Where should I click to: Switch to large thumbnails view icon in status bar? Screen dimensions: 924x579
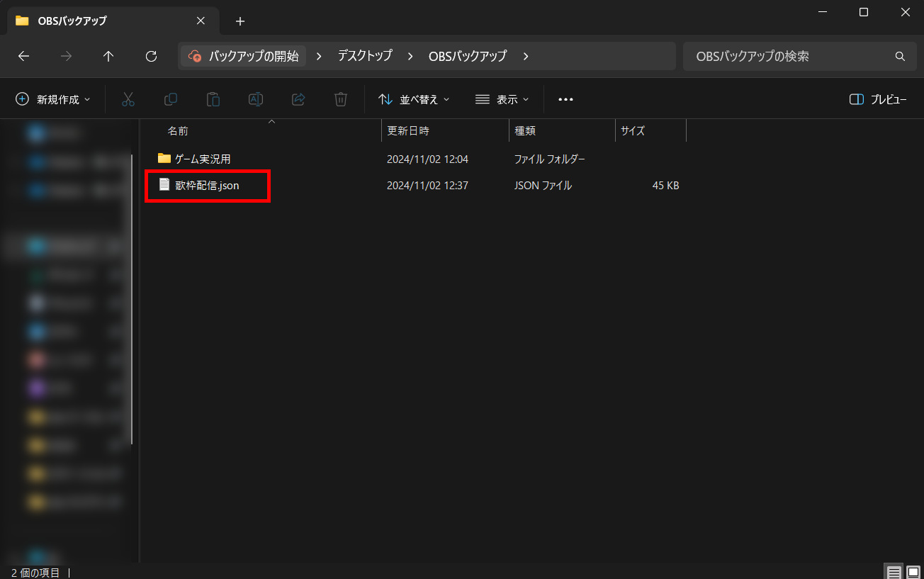pos(913,572)
